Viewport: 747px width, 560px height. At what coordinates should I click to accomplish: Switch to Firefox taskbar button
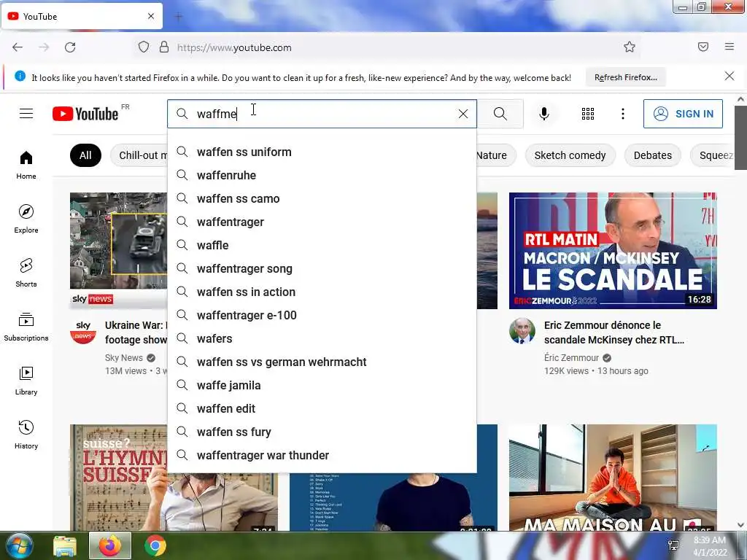110,545
